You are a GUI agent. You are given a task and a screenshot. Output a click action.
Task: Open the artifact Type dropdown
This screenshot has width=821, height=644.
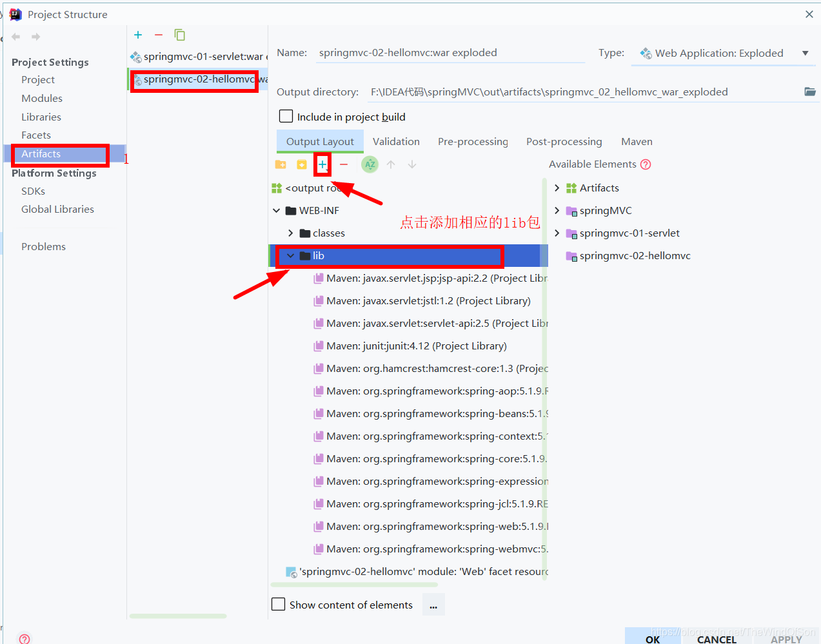806,54
